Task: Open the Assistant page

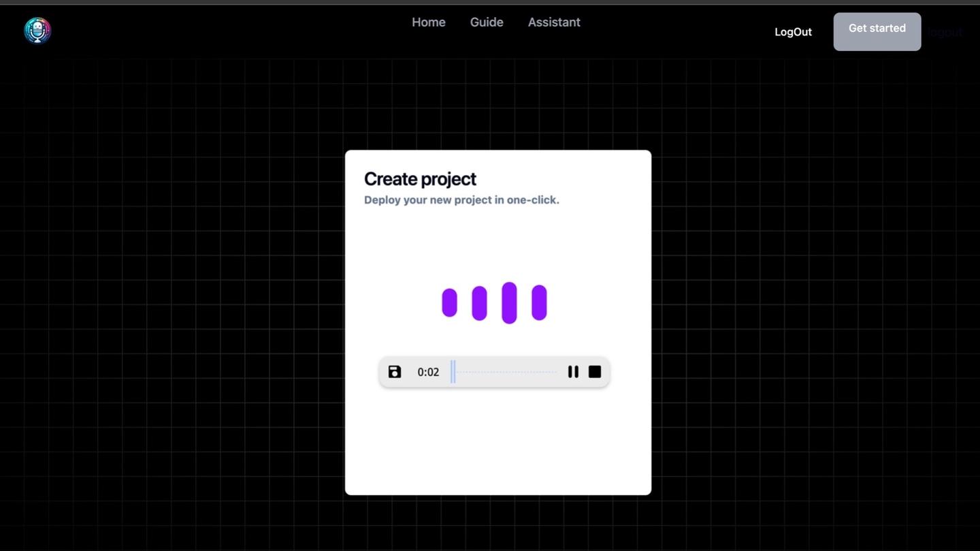Action: click(x=554, y=22)
